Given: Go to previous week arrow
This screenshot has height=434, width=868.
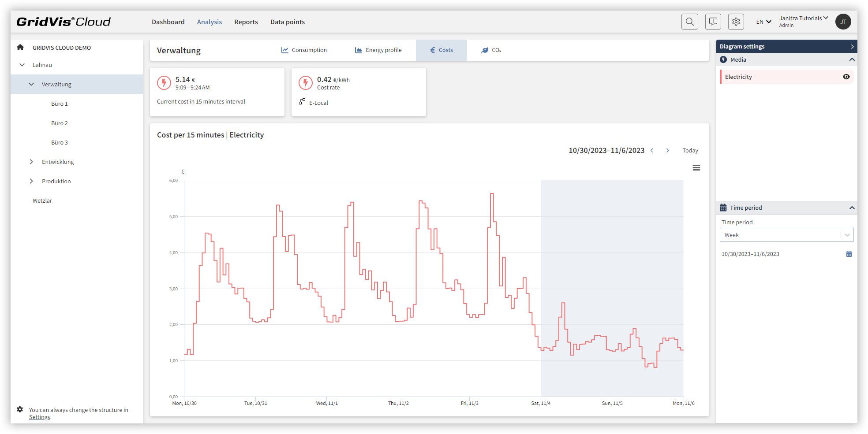Looking at the screenshot, I should 652,150.
